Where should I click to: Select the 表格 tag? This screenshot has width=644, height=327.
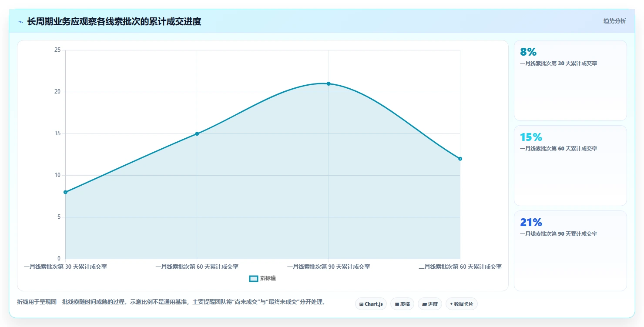point(402,304)
